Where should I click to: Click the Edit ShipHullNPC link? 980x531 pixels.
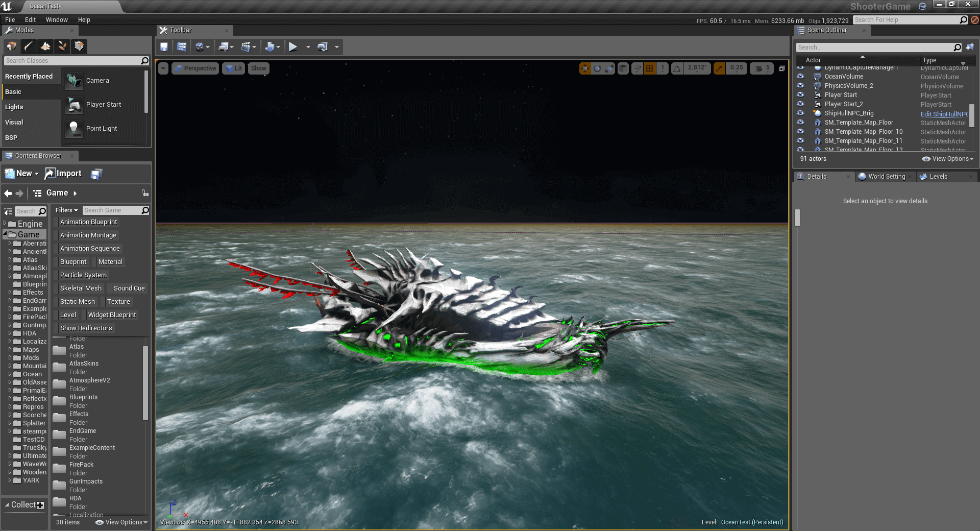pyautogui.click(x=944, y=114)
